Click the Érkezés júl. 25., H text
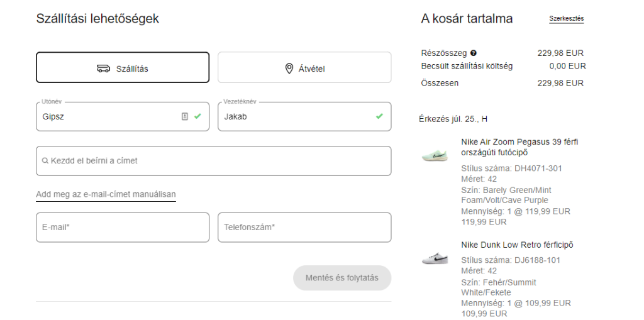This screenshot has height=320, width=644. [x=453, y=119]
